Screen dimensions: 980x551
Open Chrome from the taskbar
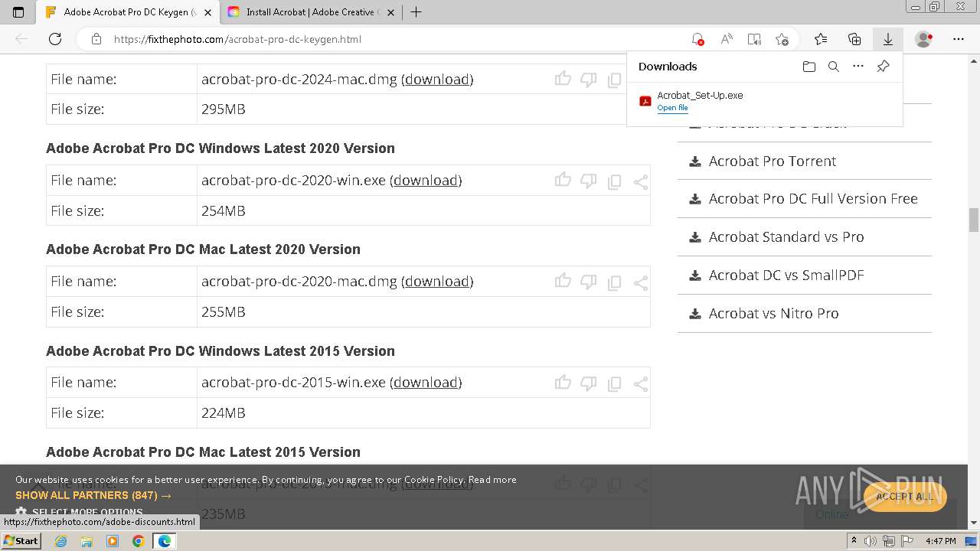point(138,541)
